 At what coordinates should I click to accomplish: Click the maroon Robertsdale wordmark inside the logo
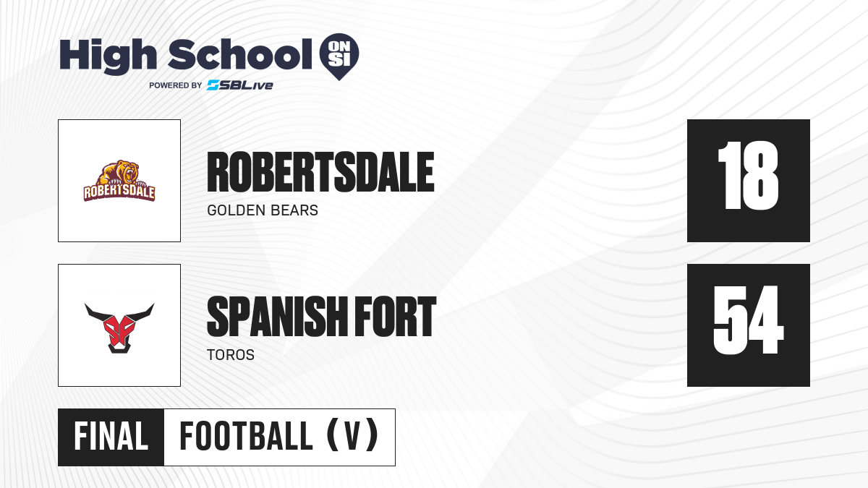pyautogui.click(x=119, y=193)
